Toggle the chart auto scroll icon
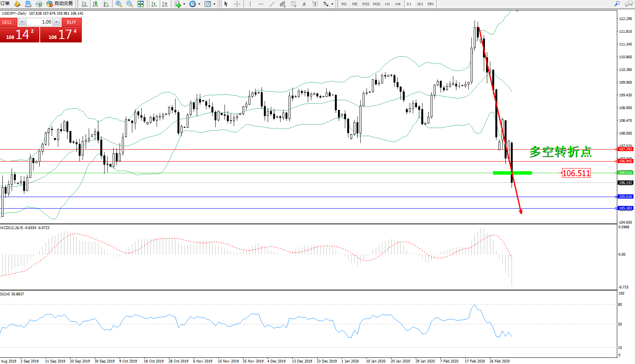 click(x=154, y=4)
